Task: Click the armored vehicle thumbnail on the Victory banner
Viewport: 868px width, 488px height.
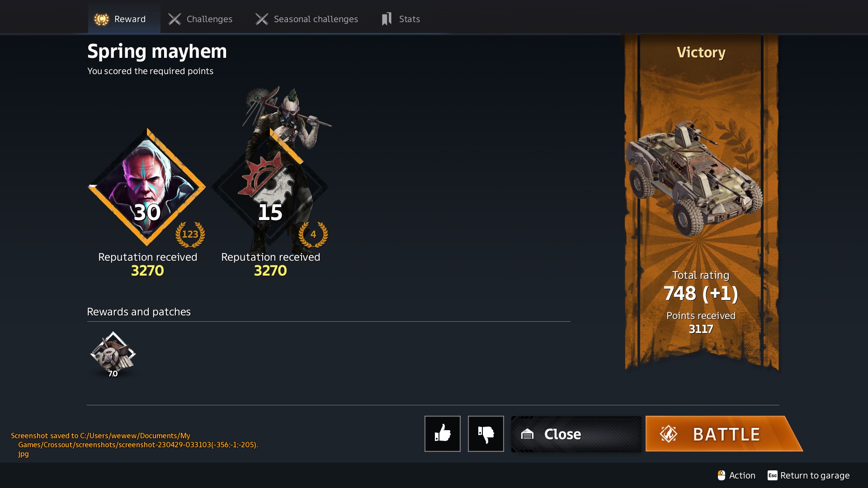Action: click(x=694, y=178)
